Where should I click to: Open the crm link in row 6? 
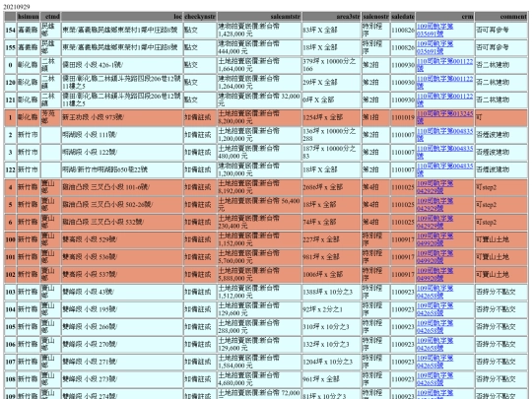[x=434, y=223]
